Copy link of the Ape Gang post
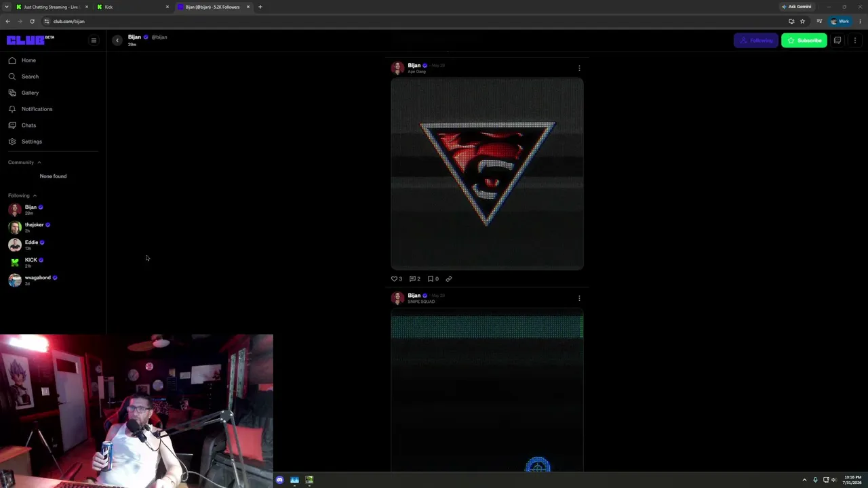Screen dimensions: 868x488 [x=448, y=279]
